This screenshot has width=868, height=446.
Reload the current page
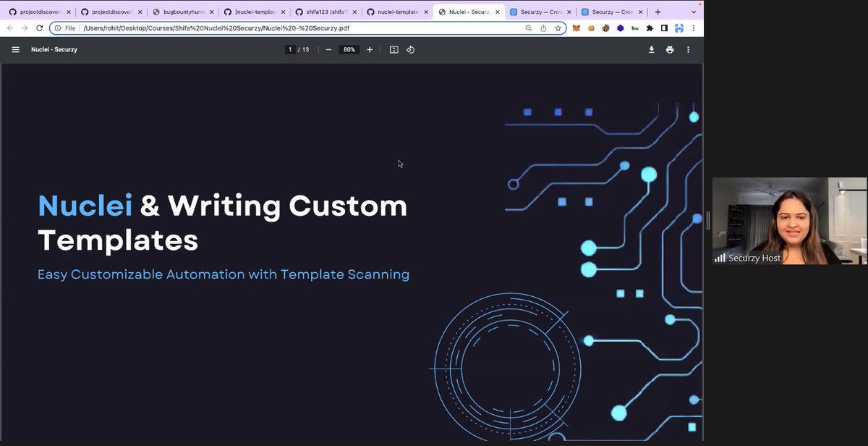(39, 28)
